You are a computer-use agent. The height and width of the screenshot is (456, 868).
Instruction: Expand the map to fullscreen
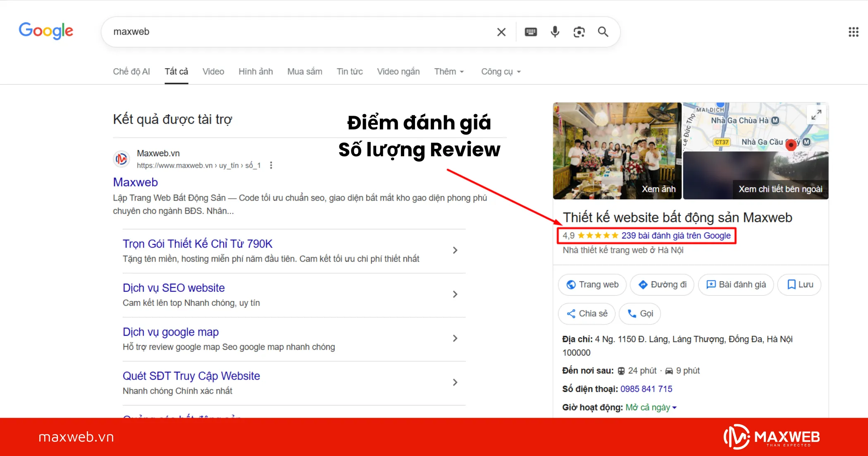coord(816,115)
